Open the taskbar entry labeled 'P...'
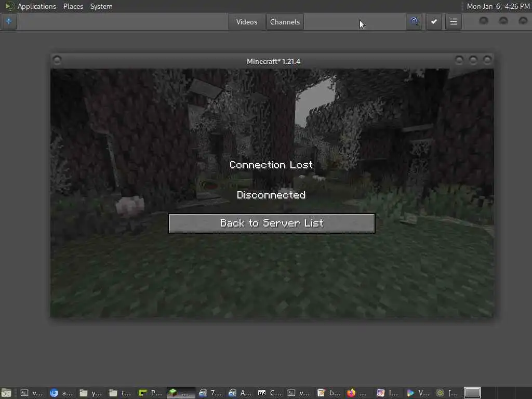The image size is (532, 399). (x=150, y=393)
